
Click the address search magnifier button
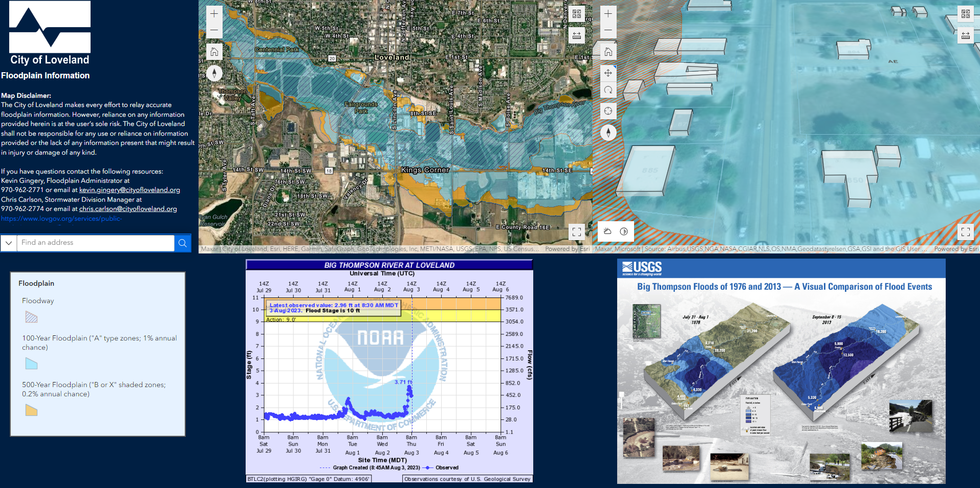click(x=183, y=243)
